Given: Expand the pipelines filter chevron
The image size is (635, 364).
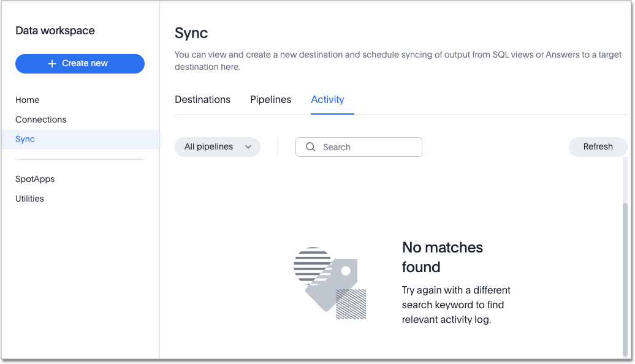Looking at the screenshot, I should click(x=249, y=147).
